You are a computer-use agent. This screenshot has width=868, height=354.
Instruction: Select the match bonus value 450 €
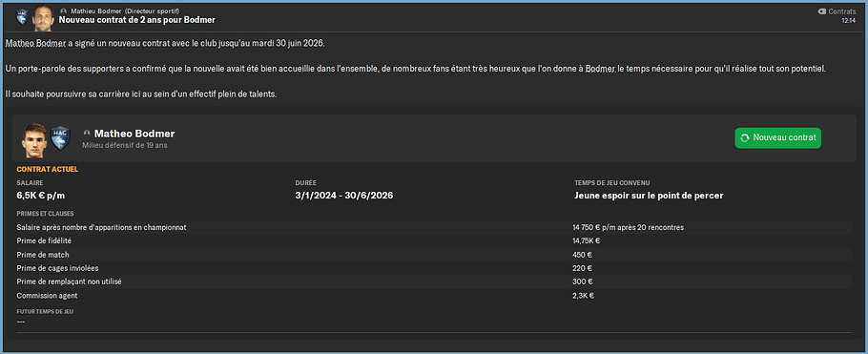click(583, 255)
